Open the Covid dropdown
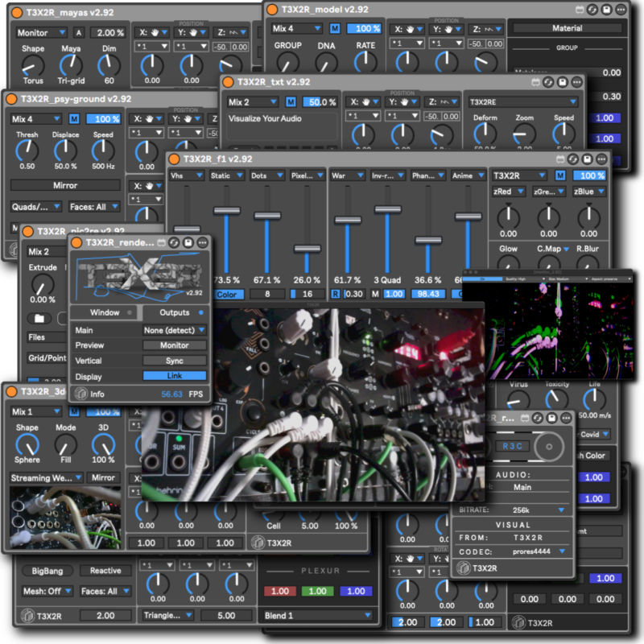 pyautogui.click(x=594, y=434)
